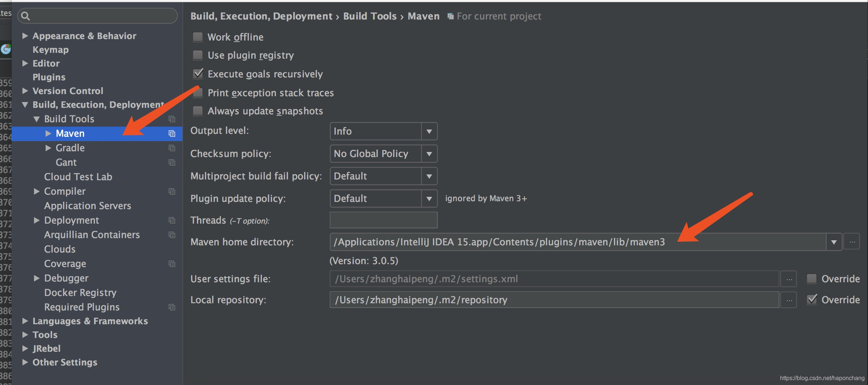Click project-level icon beside Required Plugins
868x385 pixels.
pos(172,307)
